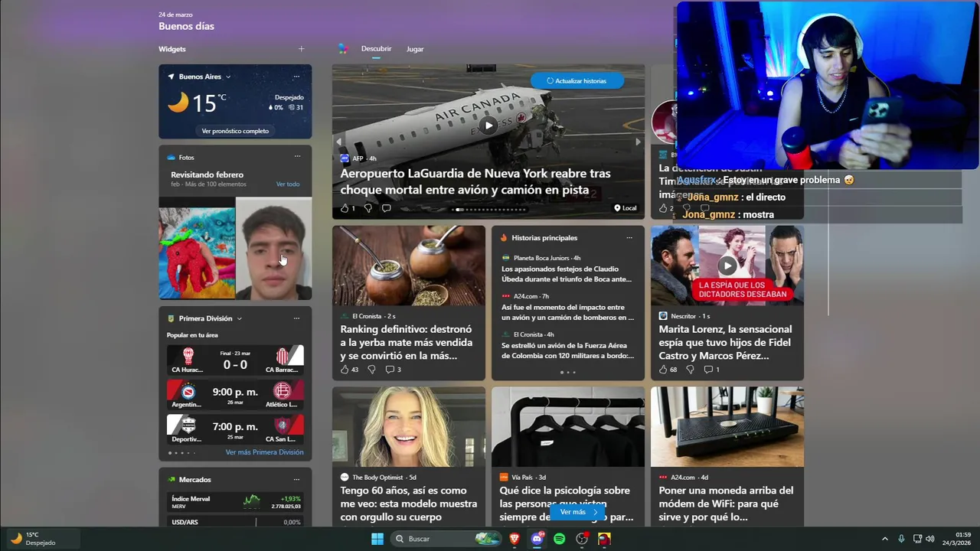This screenshot has height=551, width=980.
Task: Switch to the Descubrir tab
Action: [376, 49]
